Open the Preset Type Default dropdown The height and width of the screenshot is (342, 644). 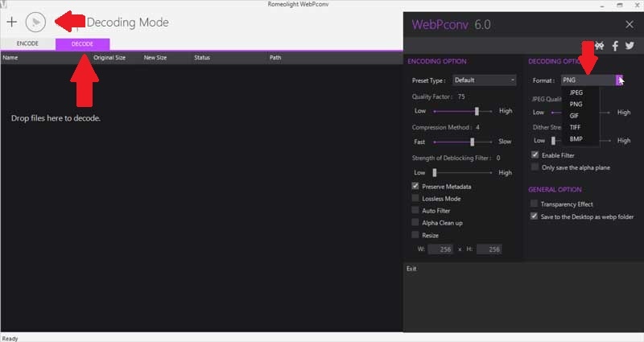tap(485, 80)
